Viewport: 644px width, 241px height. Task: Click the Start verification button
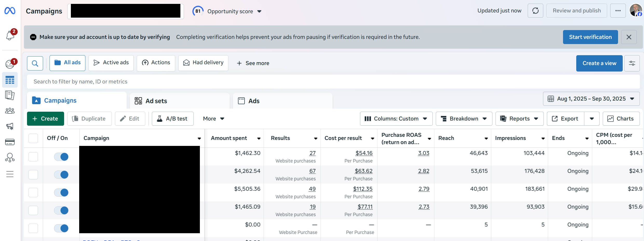[590, 37]
